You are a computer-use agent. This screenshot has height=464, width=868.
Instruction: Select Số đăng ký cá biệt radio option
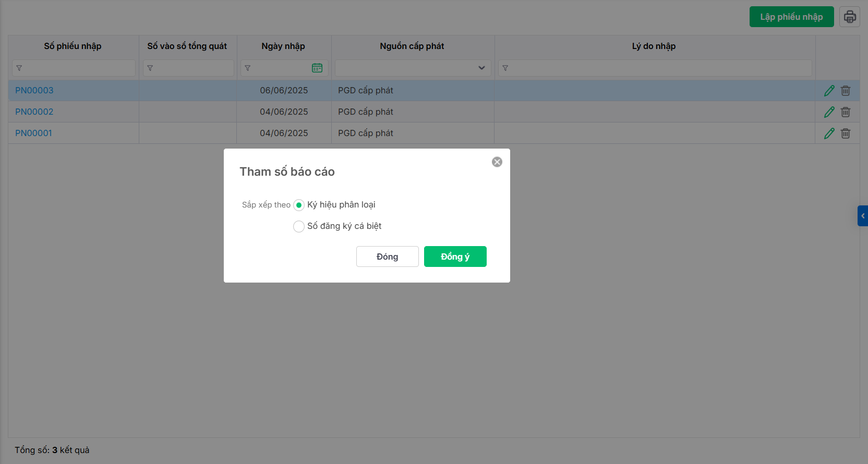pos(299,226)
